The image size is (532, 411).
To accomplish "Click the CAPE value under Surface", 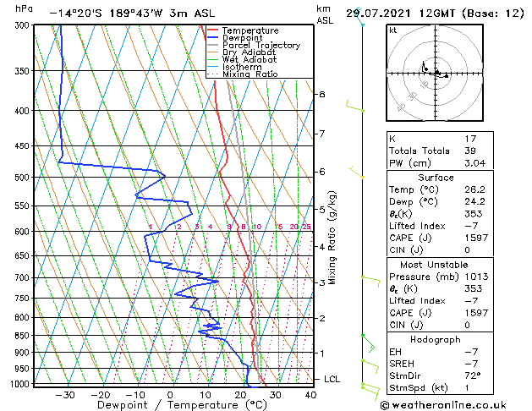I will 476,238.
